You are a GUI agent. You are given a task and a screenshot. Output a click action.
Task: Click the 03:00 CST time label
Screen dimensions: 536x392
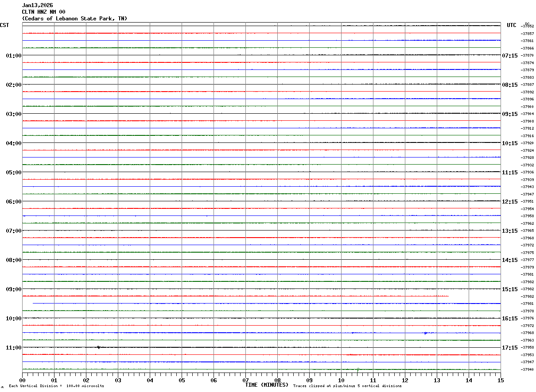click(x=14, y=114)
